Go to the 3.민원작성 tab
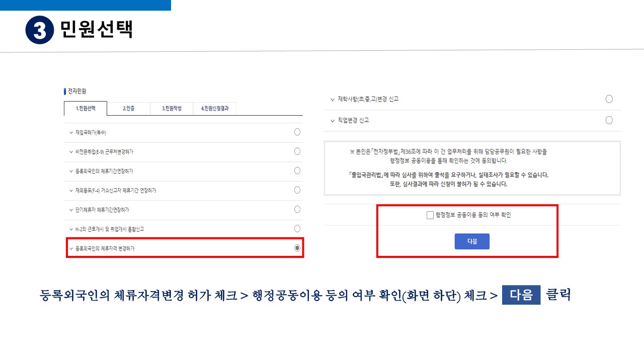Screen dimensions: 644x362 (172, 109)
